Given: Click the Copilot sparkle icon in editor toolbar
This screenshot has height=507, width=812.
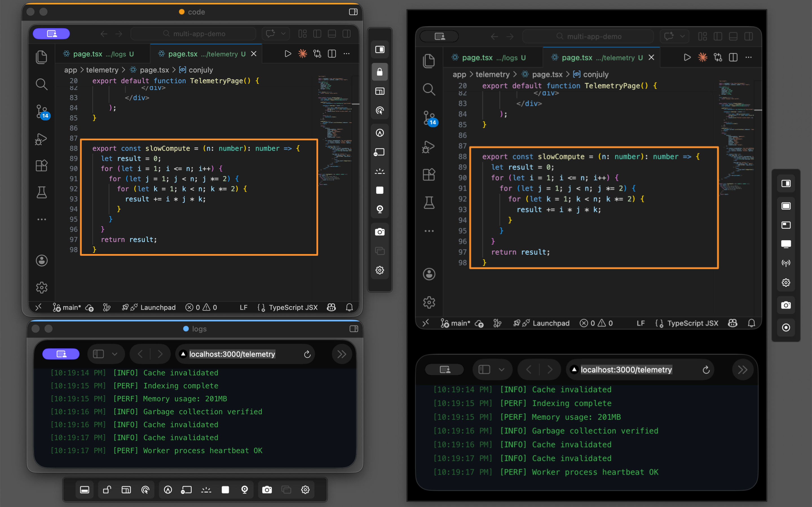Looking at the screenshot, I should (302, 53).
